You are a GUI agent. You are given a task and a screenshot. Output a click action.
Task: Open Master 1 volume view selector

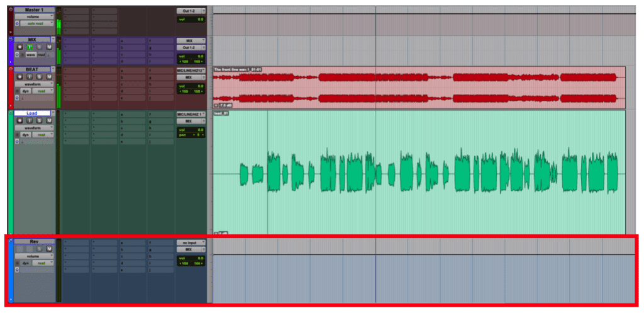point(35,16)
